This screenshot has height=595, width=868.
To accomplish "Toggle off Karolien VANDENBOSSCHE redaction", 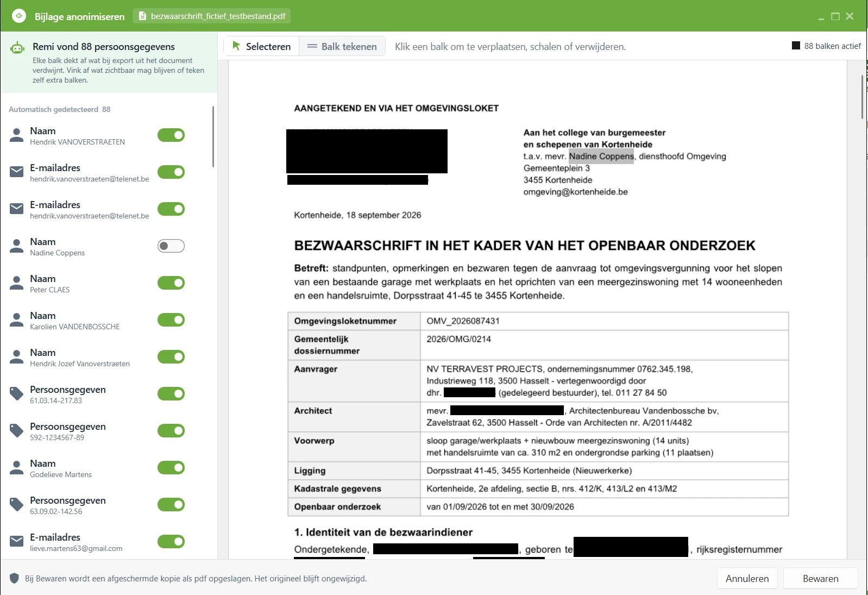I will coord(171,320).
